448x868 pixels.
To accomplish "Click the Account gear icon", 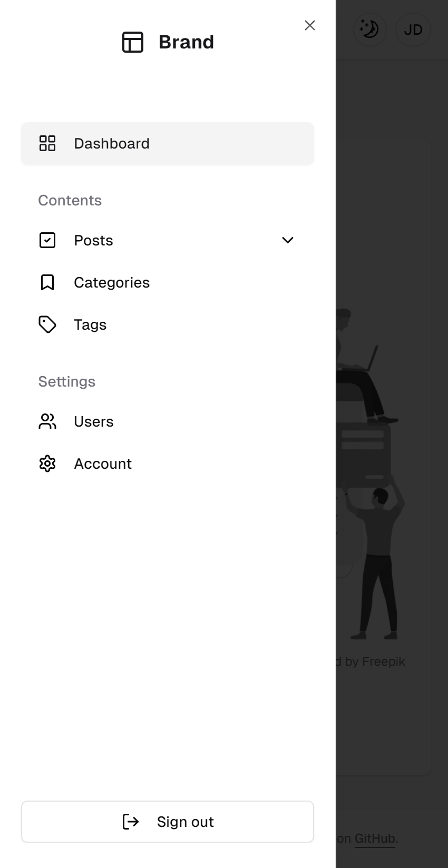I will [47, 463].
